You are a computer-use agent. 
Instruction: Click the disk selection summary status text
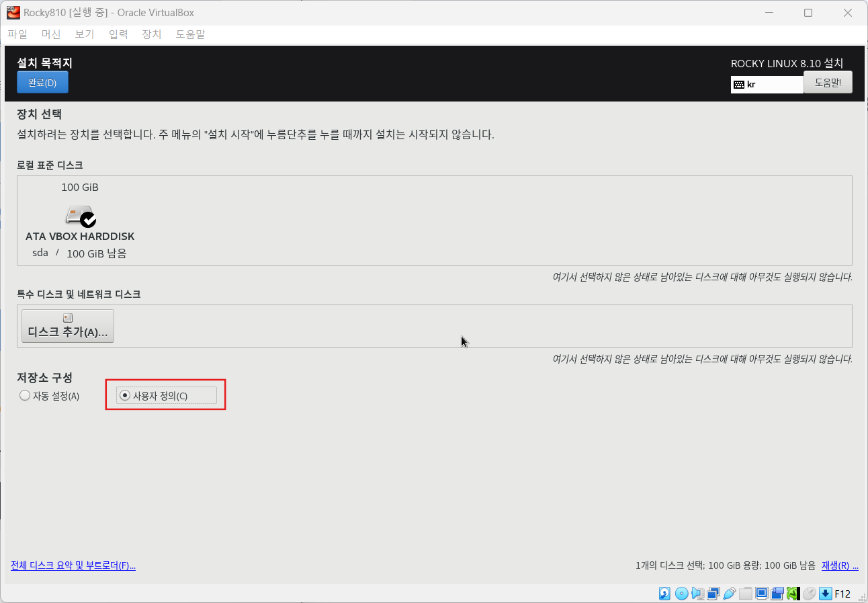(726, 565)
